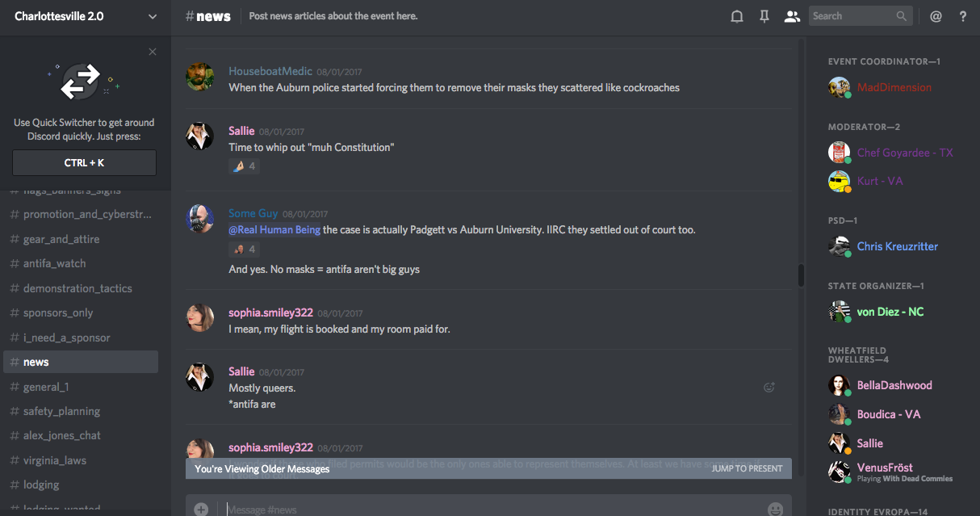Add reaction to Sallie's message
The image size is (980, 516).
[769, 388]
